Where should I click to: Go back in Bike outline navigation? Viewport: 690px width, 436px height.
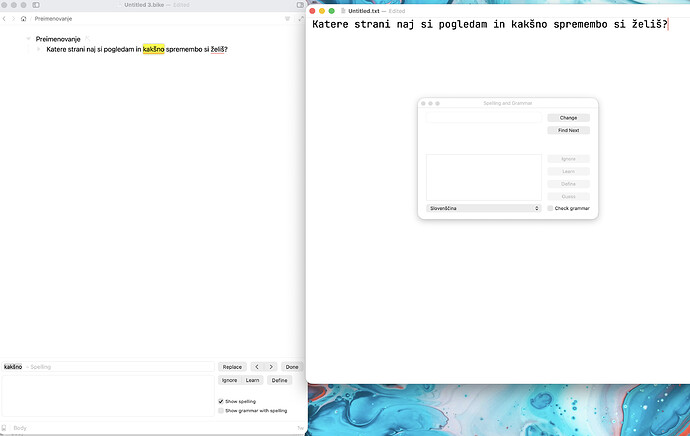(x=4, y=19)
